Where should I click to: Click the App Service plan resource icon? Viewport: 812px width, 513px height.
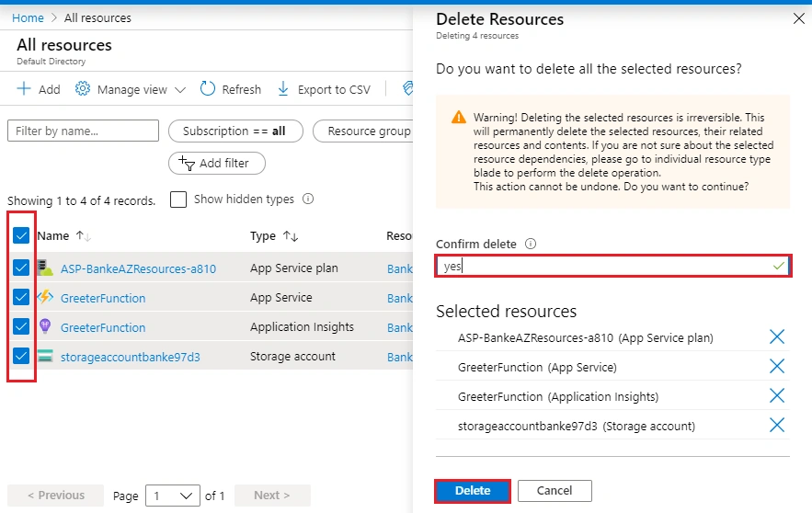[45, 268]
